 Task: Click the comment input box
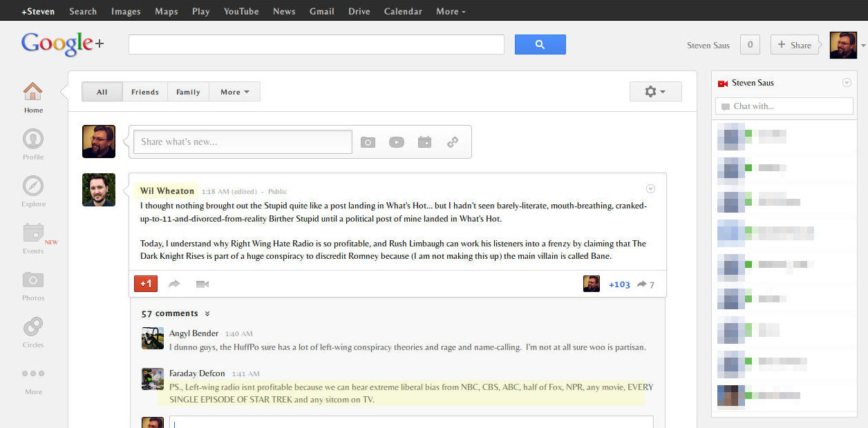coord(411,421)
